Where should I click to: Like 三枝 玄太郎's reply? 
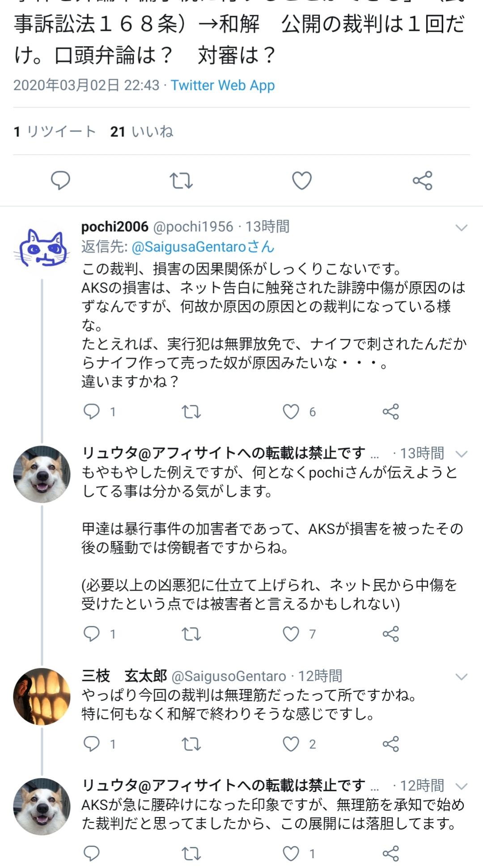291,744
